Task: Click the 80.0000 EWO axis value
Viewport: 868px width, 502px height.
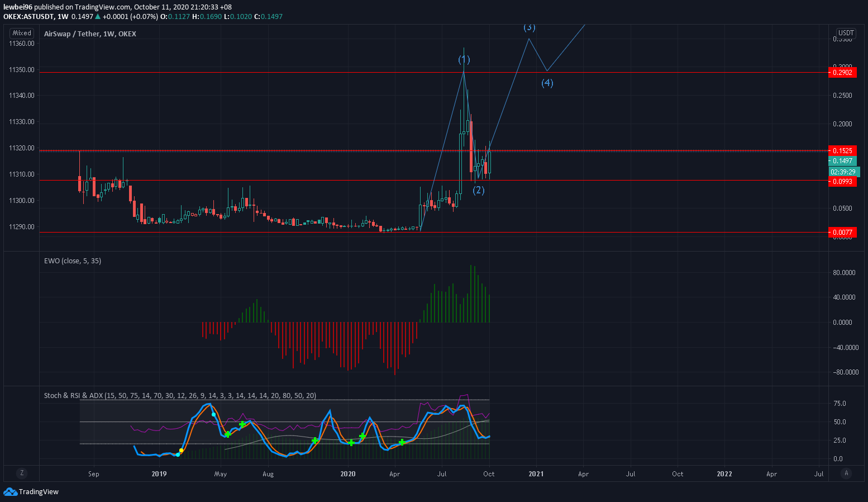Action: 844,273
